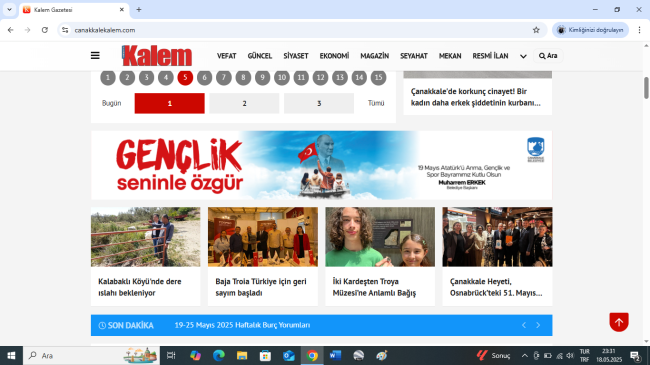
Task: Click the Ara search button
Action: (548, 56)
